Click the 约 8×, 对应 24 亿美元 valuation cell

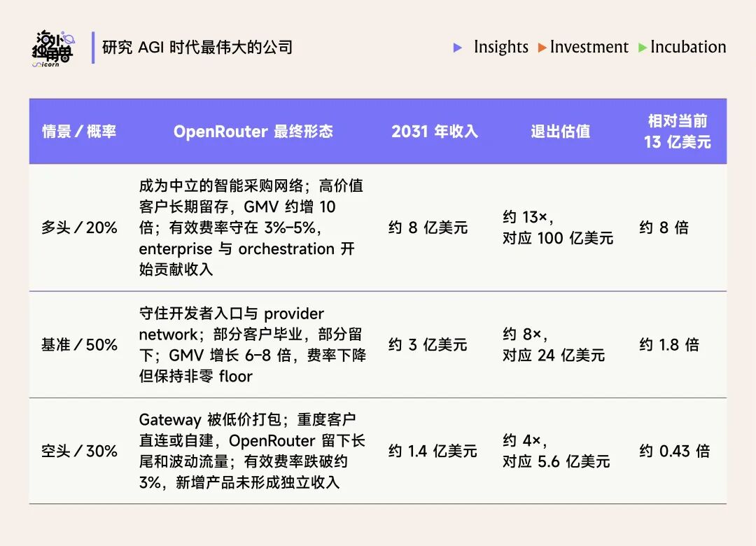(554, 344)
